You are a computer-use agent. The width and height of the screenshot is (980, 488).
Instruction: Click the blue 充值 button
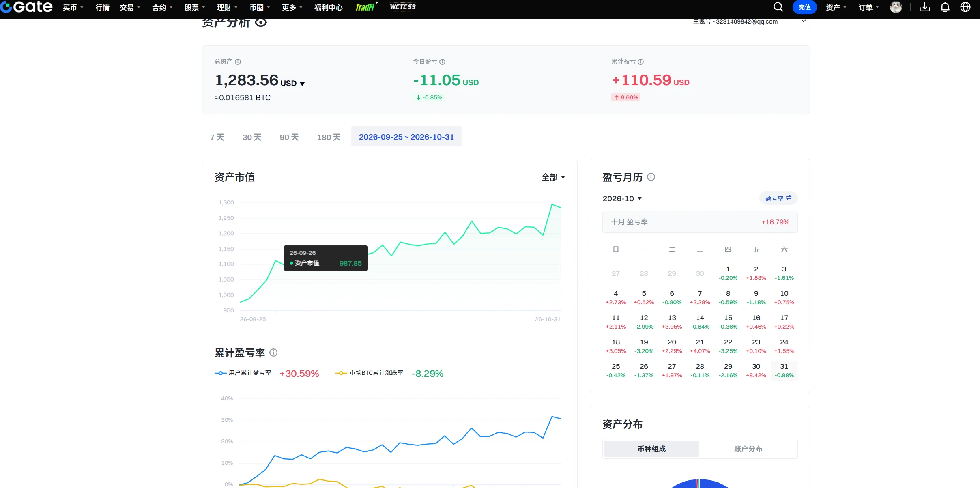click(x=804, y=7)
